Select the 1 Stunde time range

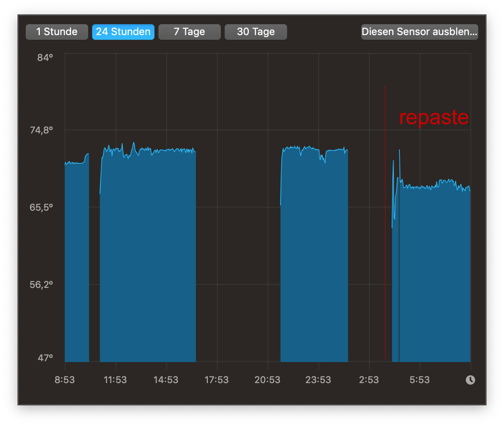point(57,32)
